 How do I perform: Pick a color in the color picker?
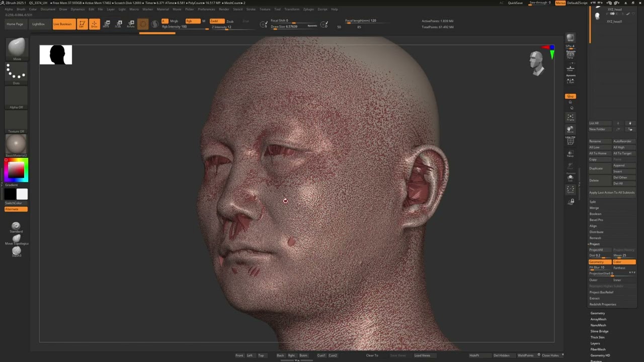pyautogui.click(x=16, y=170)
